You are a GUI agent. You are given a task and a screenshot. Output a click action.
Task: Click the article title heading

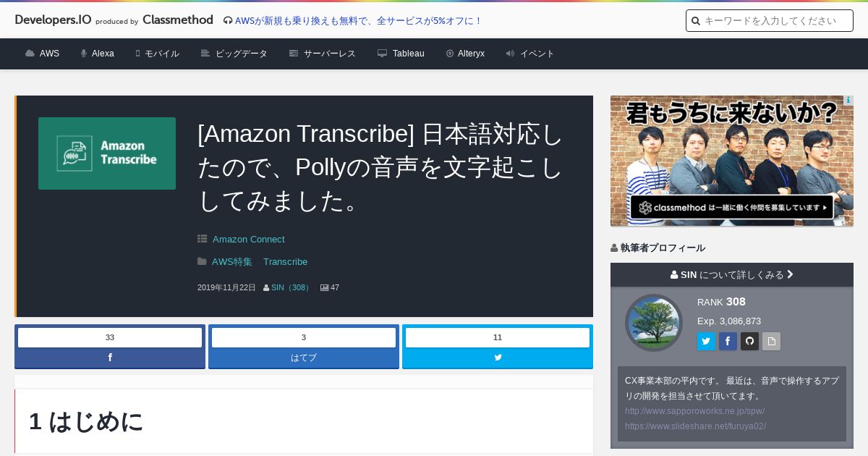pos(380,168)
